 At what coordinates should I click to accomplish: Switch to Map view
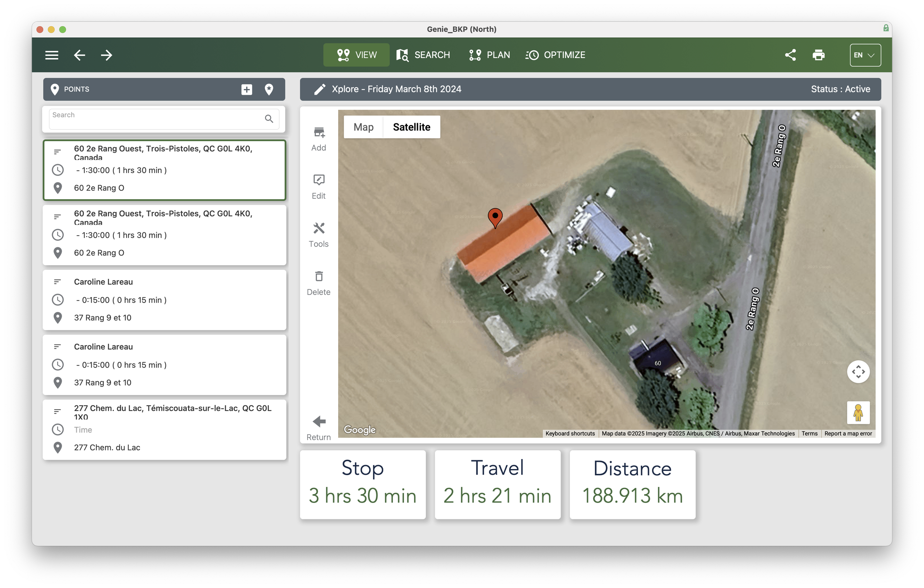click(363, 127)
